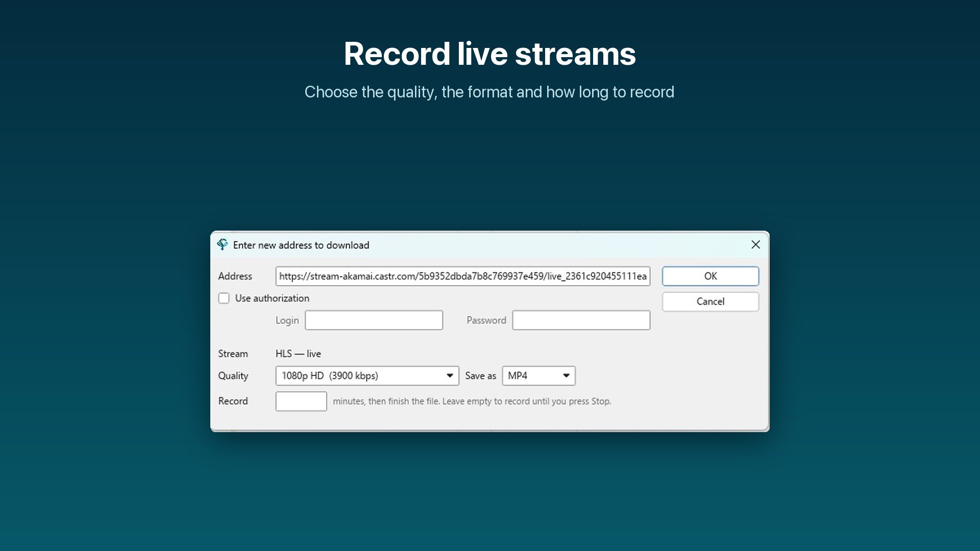This screenshot has width=980, height=551.
Task: Click the 'Record' label
Action: pos(233,401)
